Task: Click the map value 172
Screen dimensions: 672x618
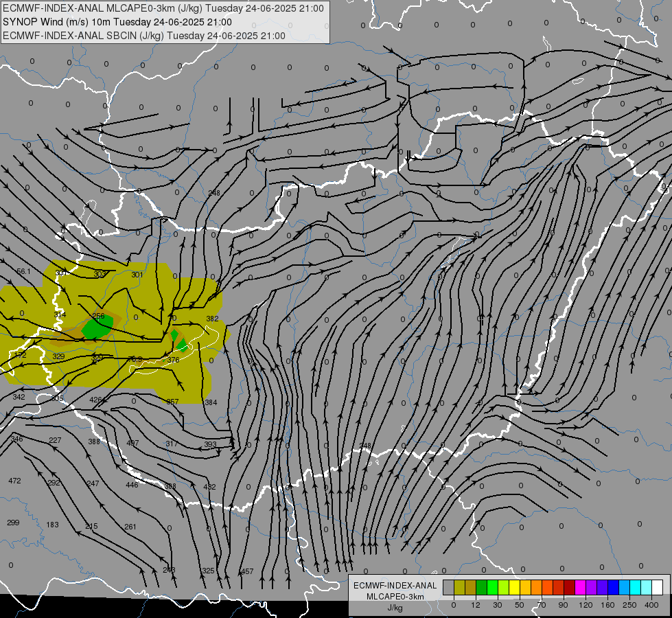Action: pyautogui.click(x=20, y=355)
